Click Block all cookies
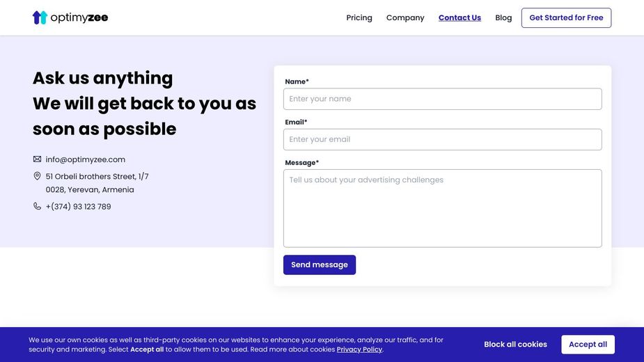 [515, 345]
